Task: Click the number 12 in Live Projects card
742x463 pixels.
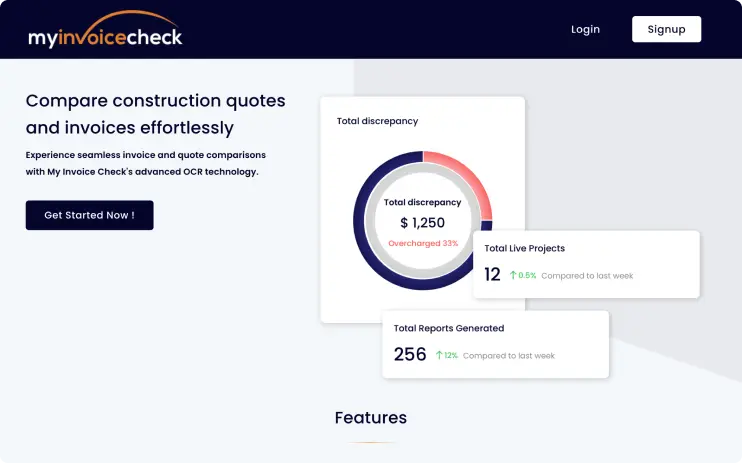Action: 492,275
